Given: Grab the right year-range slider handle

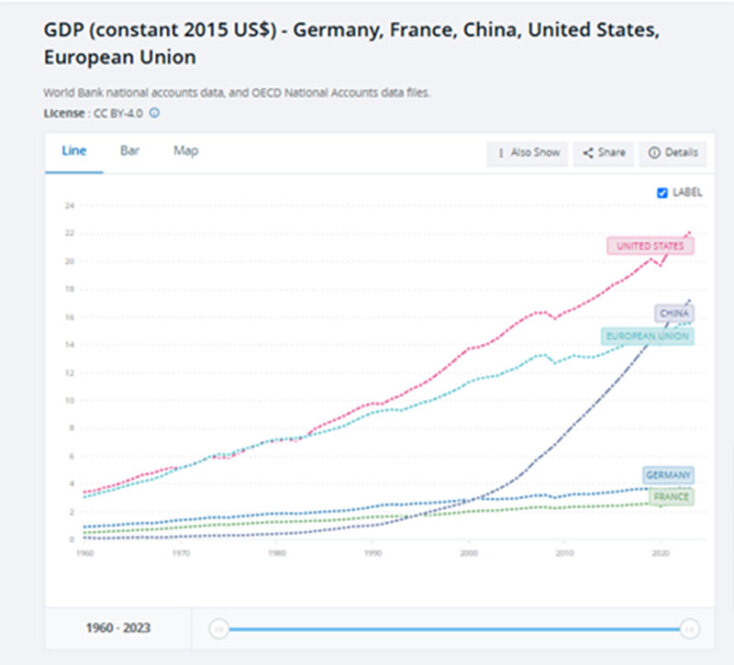Looking at the screenshot, I should click(689, 628).
